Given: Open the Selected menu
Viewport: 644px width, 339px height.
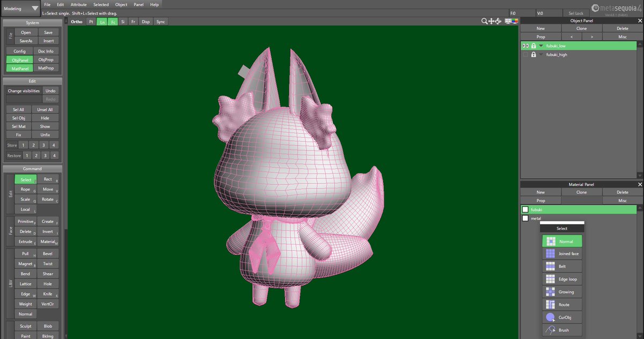Looking at the screenshot, I should pyautogui.click(x=101, y=4).
